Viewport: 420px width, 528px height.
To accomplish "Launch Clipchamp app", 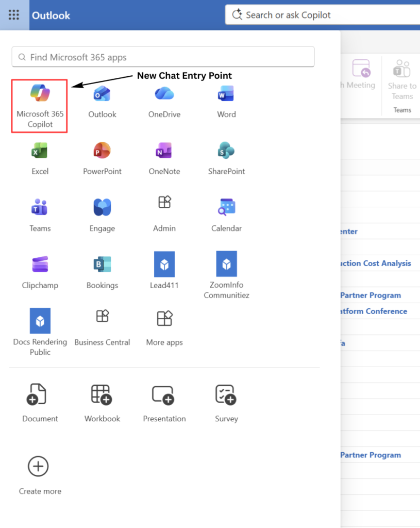I will tap(40, 272).
